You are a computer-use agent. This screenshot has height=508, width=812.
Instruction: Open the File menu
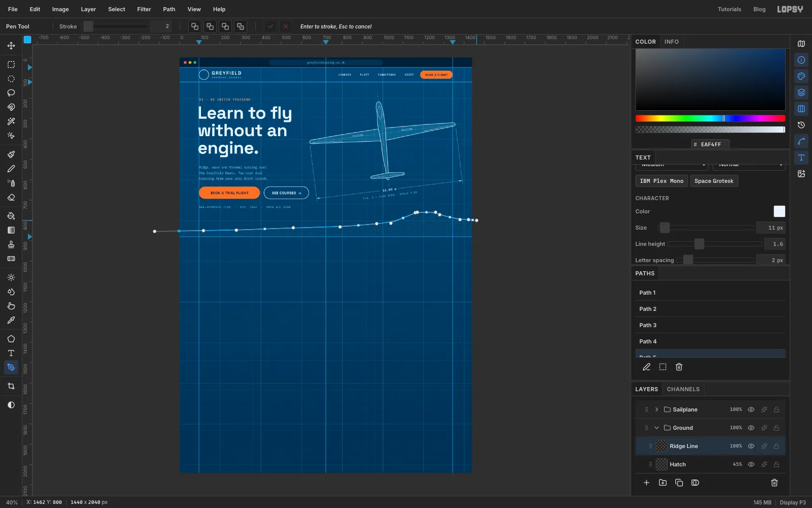13,9
